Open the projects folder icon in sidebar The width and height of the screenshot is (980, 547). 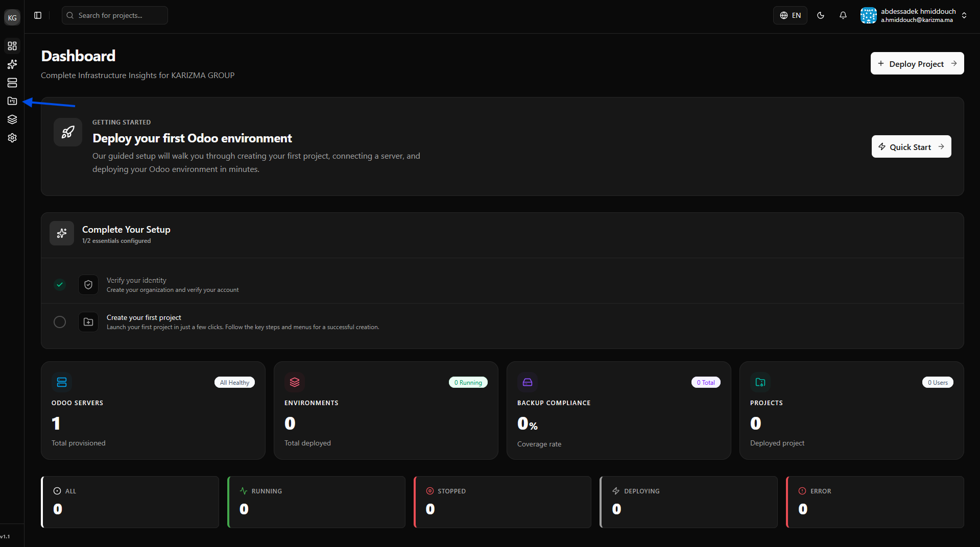click(12, 101)
